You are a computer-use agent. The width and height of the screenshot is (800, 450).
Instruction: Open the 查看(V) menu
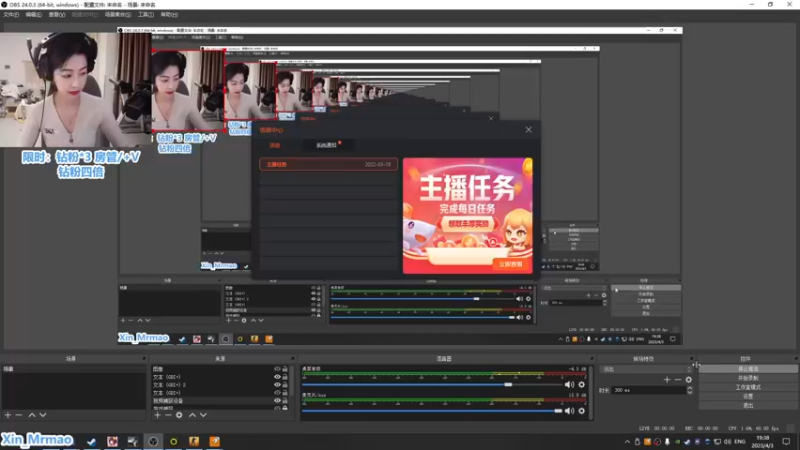(57, 15)
